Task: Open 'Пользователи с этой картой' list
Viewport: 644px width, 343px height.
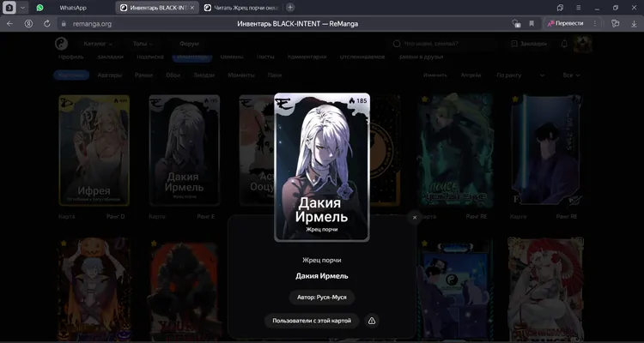Action: [x=312, y=321]
